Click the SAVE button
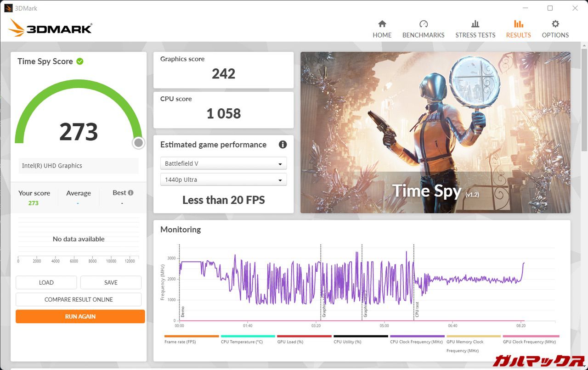This screenshot has width=588, height=370. 111,282
